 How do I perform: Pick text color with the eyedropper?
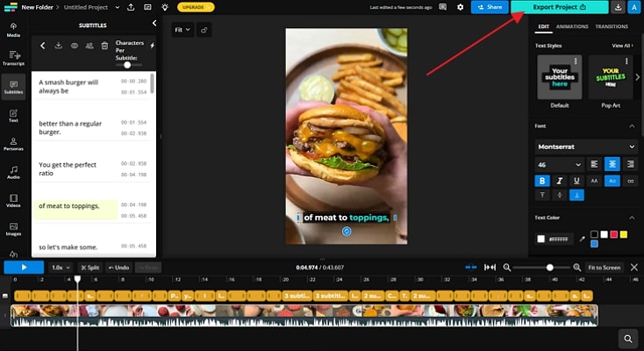pyautogui.click(x=582, y=239)
